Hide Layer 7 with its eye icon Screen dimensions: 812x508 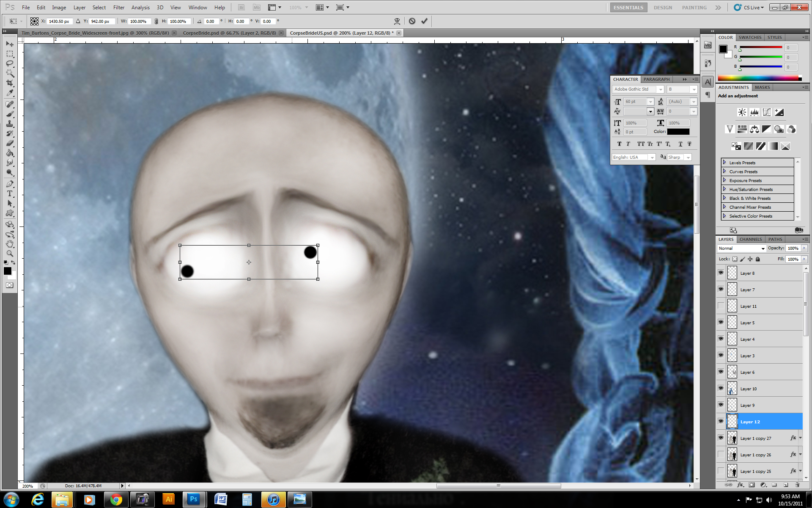(x=721, y=290)
